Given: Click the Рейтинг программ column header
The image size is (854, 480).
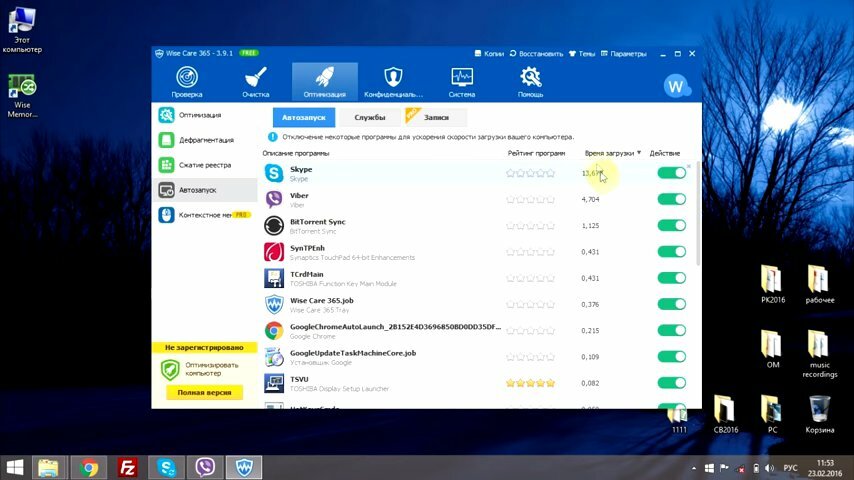Looking at the screenshot, I should tap(536, 153).
